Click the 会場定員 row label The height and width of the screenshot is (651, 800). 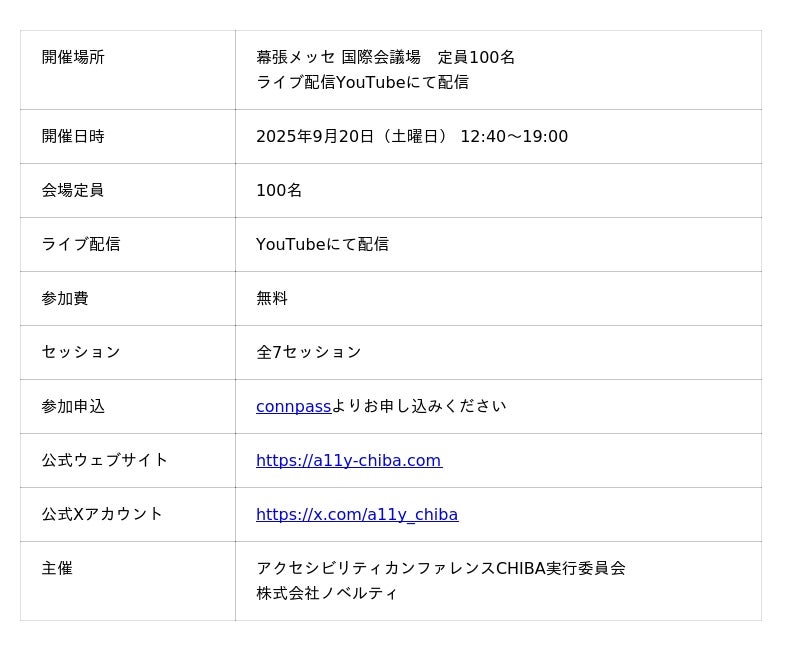(73, 190)
